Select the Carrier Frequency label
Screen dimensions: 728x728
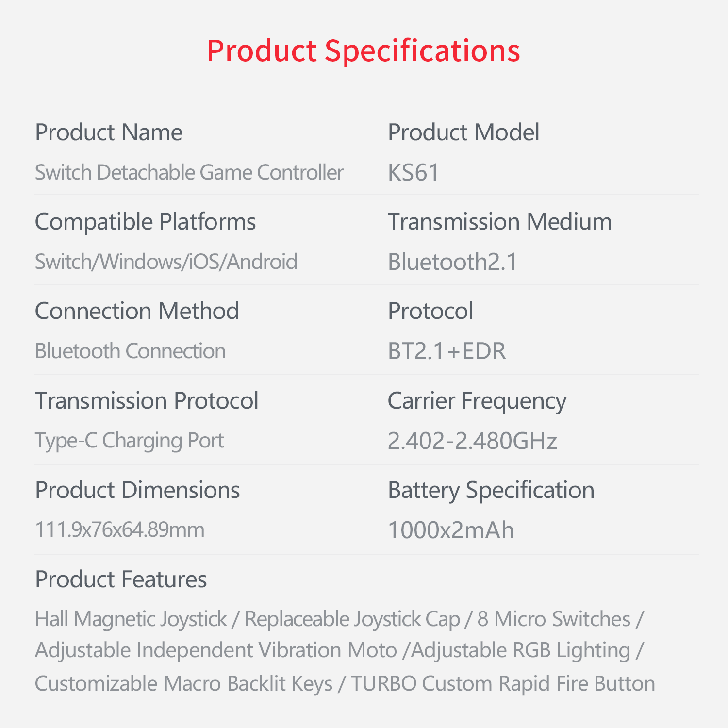point(477,401)
